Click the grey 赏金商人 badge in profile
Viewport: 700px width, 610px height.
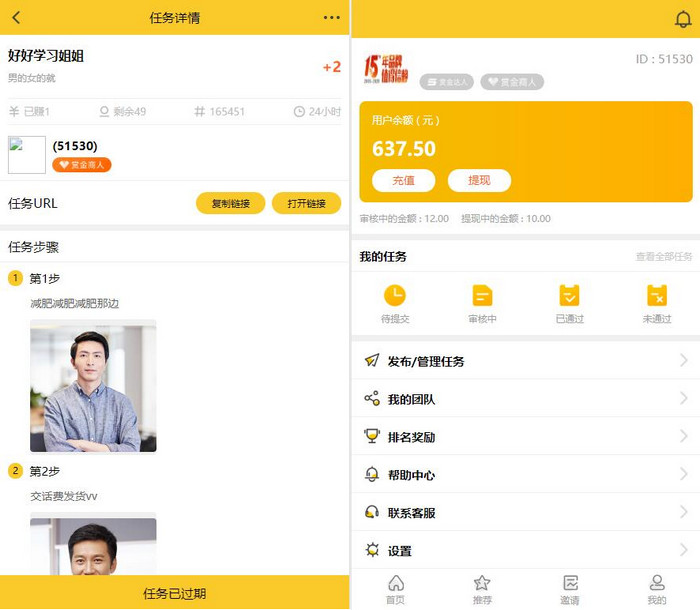(x=512, y=82)
